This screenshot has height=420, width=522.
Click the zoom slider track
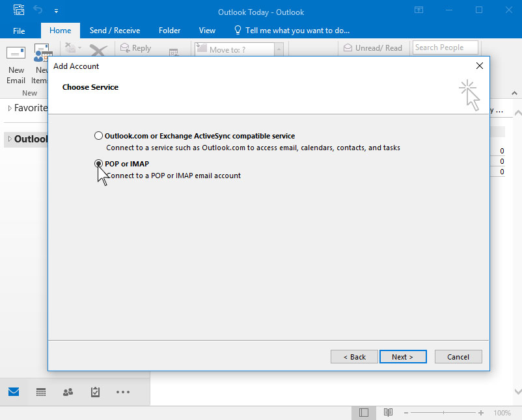443,413
